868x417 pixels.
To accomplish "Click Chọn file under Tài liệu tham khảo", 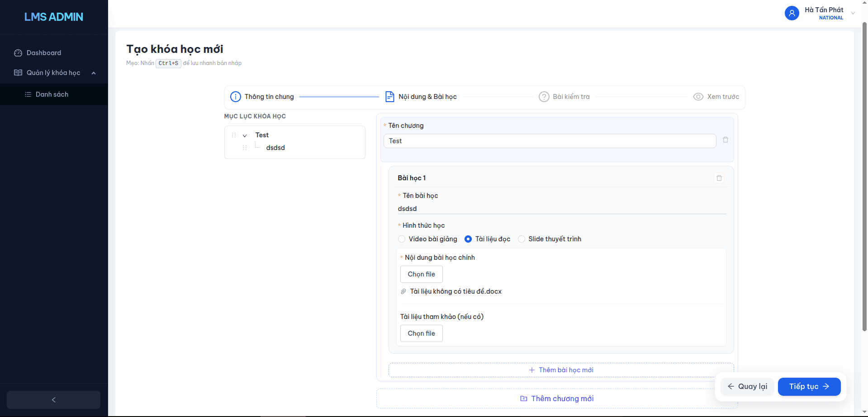I will tap(422, 333).
